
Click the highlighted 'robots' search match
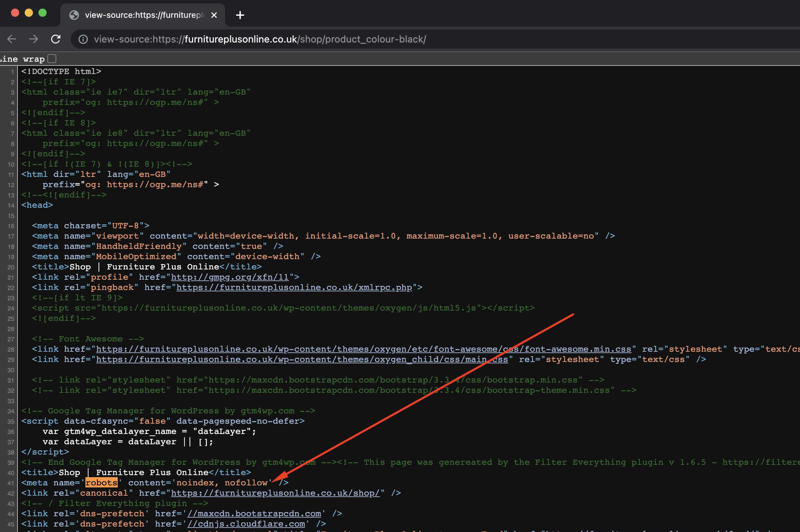101,483
